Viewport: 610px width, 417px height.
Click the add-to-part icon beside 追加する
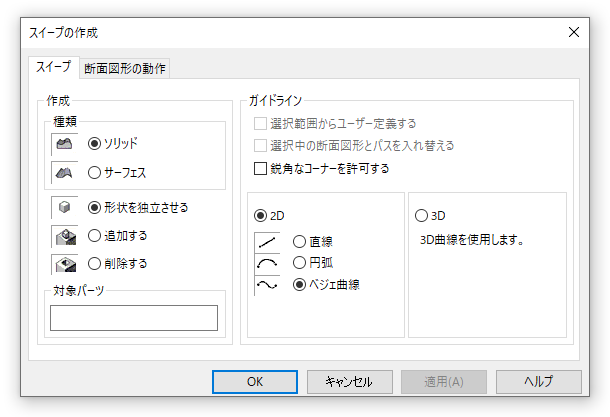(x=64, y=236)
